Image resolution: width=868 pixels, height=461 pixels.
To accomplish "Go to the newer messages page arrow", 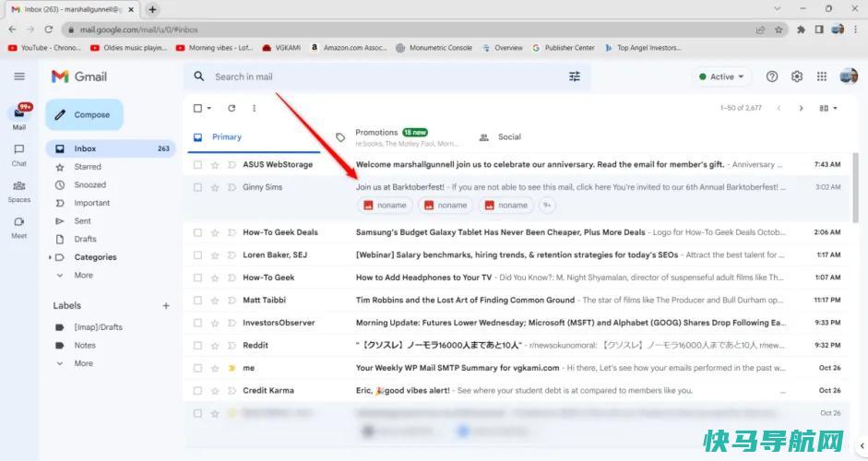I will tap(779, 109).
